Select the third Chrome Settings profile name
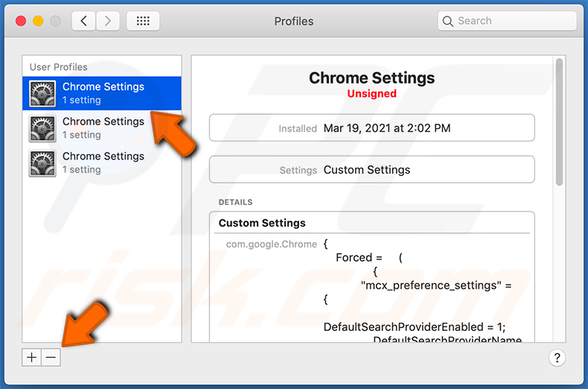This screenshot has width=588, height=389. point(103,156)
